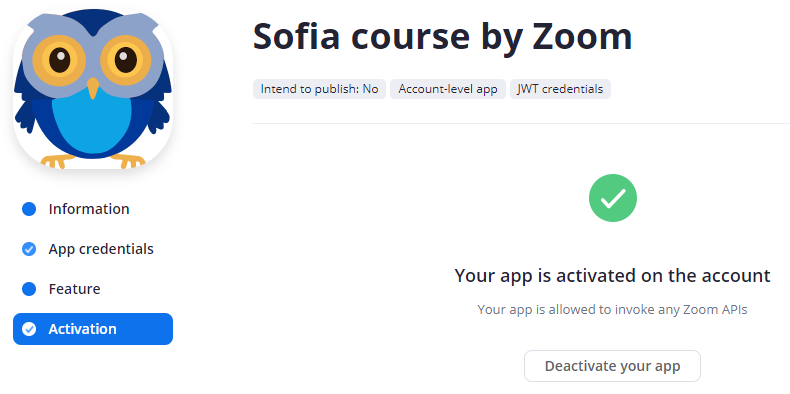Screen dimensions: 790x394
Task: Click the checkmark icon beside App credentials
Action: [x=29, y=249]
